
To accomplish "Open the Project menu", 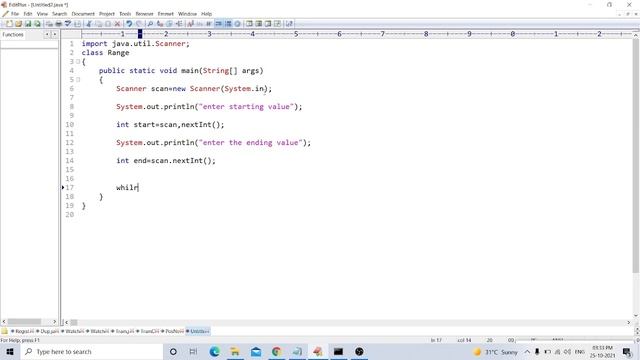I will click(107, 14).
